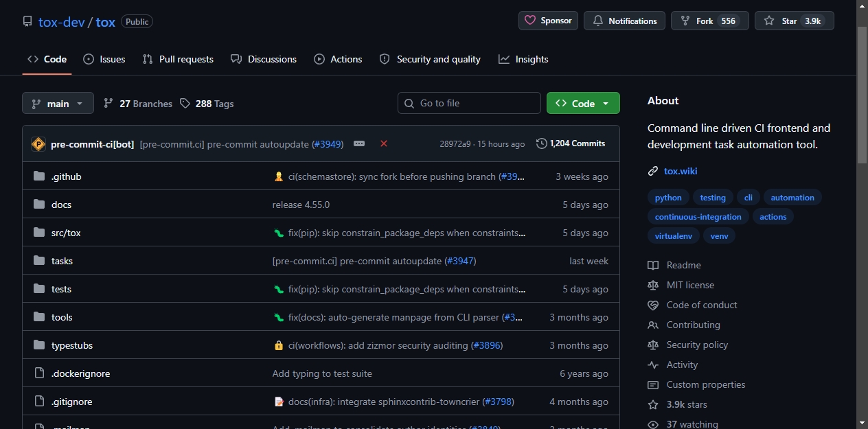
Task: Open pull request #3896 link
Action: 487,345
